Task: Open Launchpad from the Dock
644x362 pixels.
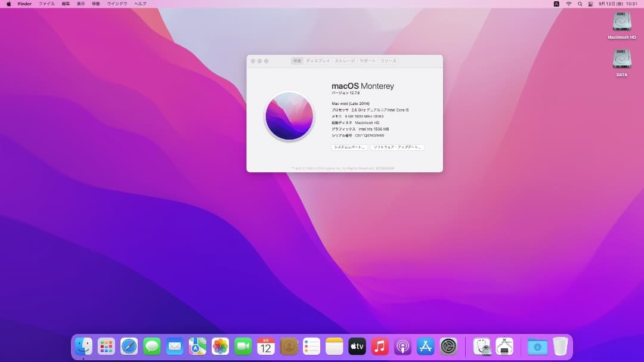Action: point(106,346)
